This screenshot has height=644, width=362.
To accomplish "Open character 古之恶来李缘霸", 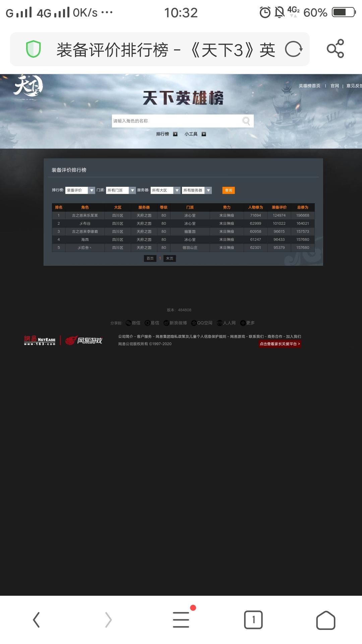I will pos(85,231).
